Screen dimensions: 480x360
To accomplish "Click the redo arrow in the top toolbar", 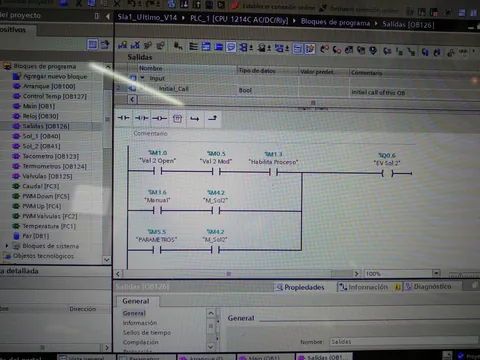I will tap(149, 4).
